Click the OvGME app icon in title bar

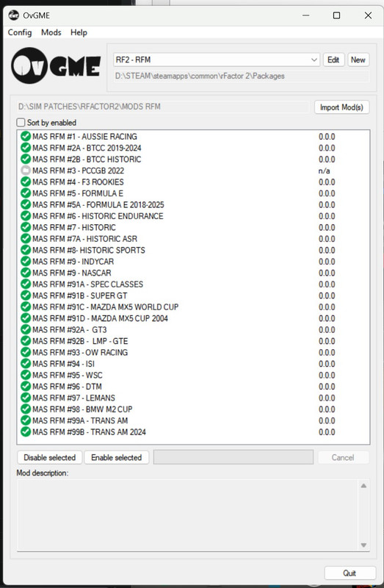pyautogui.click(x=13, y=15)
